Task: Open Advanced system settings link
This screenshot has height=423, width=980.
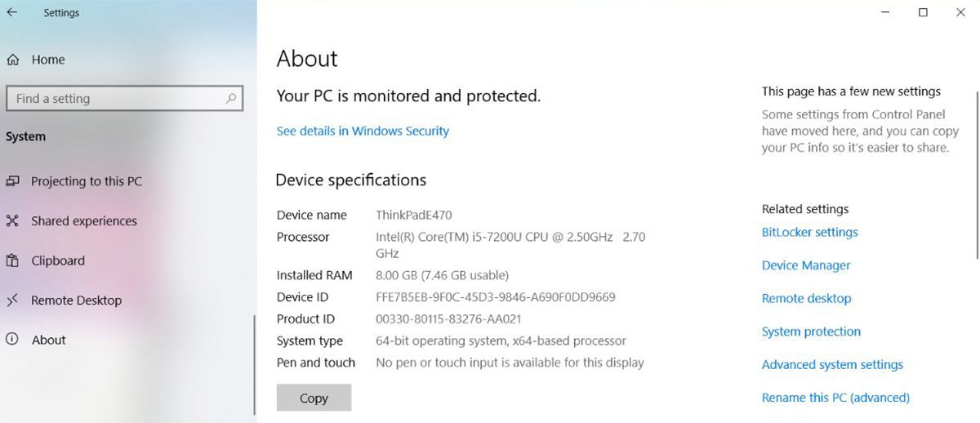Action: point(832,364)
